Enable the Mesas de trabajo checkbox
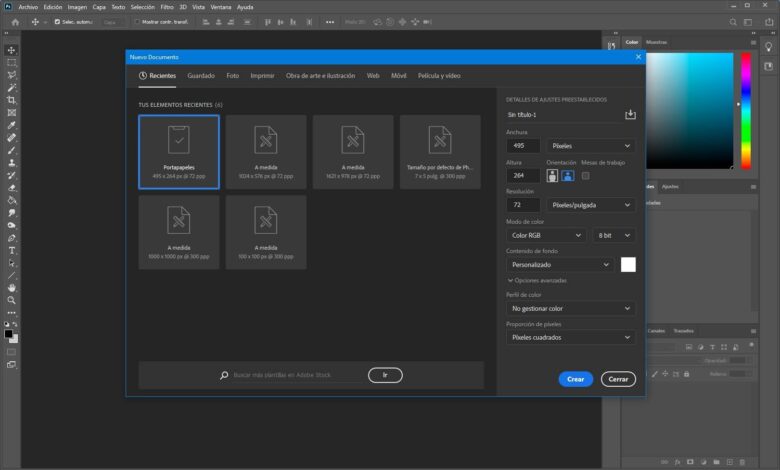The image size is (780, 470). 586,176
